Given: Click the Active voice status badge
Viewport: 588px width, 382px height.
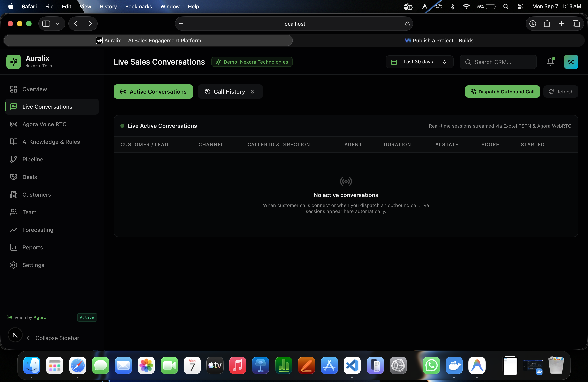Looking at the screenshot, I should pyautogui.click(x=87, y=317).
